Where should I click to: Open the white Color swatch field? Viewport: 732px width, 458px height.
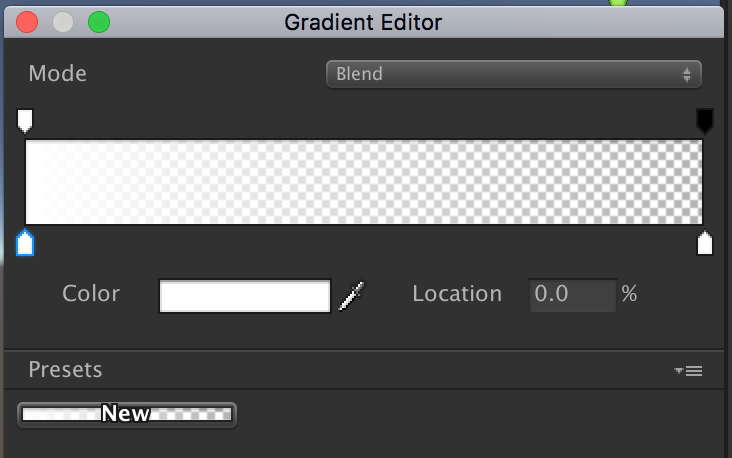click(244, 296)
